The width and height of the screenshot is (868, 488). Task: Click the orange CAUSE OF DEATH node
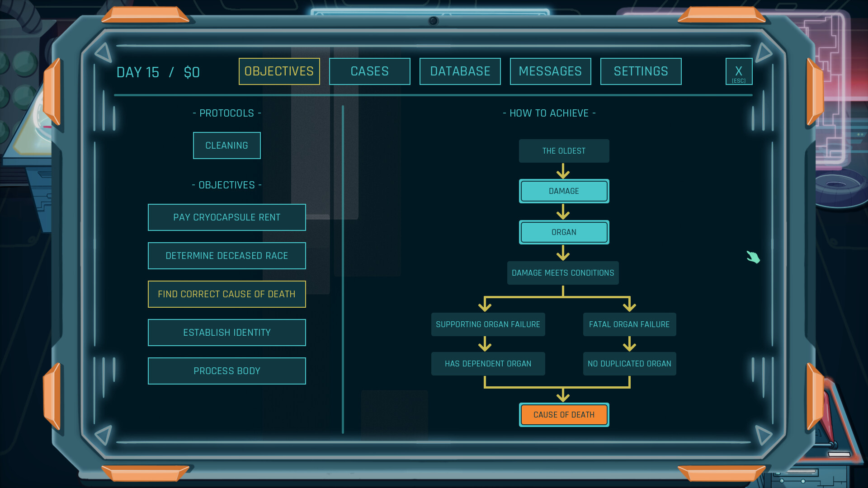pyautogui.click(x=564, y=414)
